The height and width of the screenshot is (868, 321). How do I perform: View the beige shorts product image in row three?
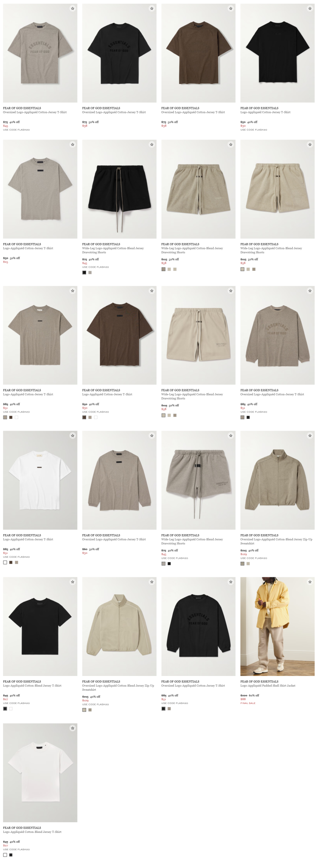click(x=198, y=335)
